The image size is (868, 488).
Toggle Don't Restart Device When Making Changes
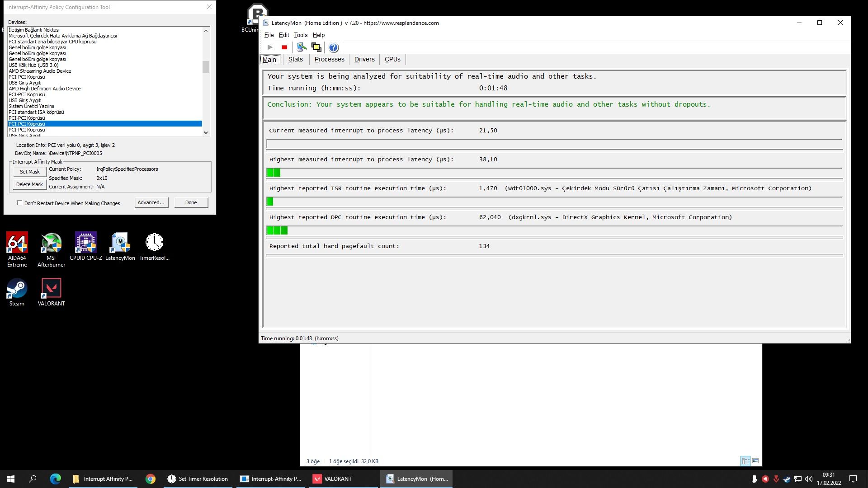[19, 203]
